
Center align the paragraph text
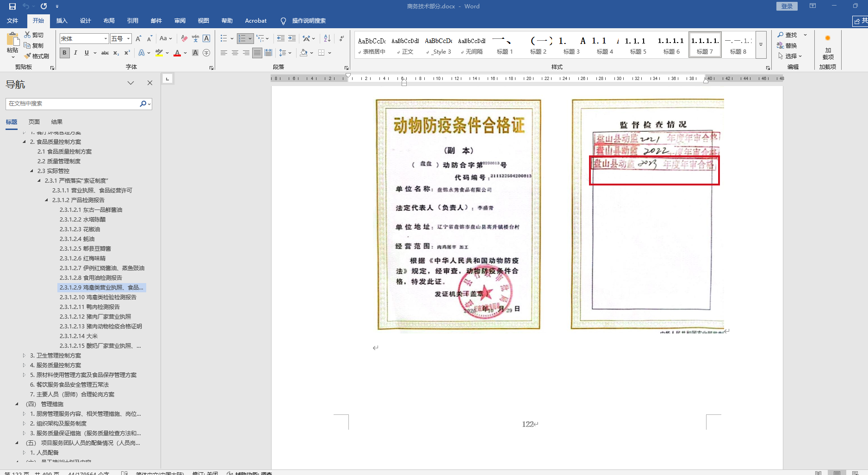tap(235, 53)
